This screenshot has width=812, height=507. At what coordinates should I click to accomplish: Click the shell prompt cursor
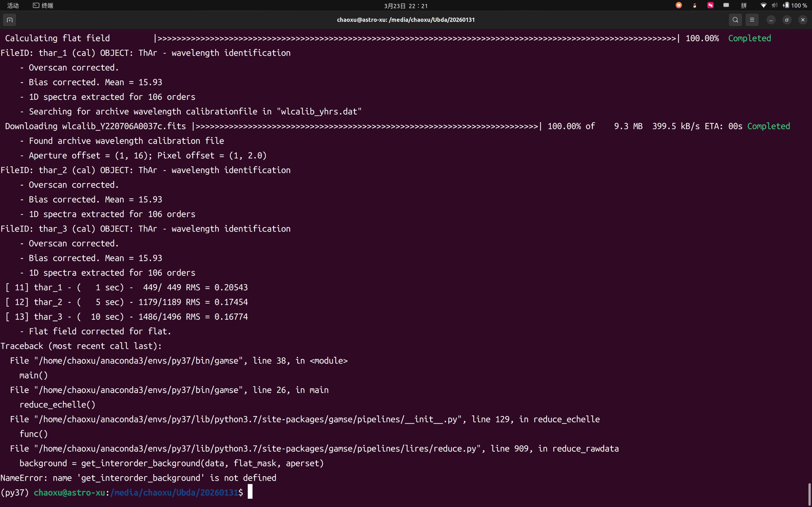pos(250,492)
